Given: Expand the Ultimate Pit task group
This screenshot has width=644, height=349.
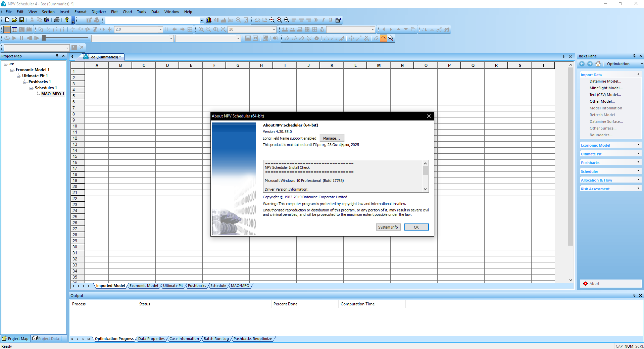Looking at the screenshot, I should click(x=638, y=153).
